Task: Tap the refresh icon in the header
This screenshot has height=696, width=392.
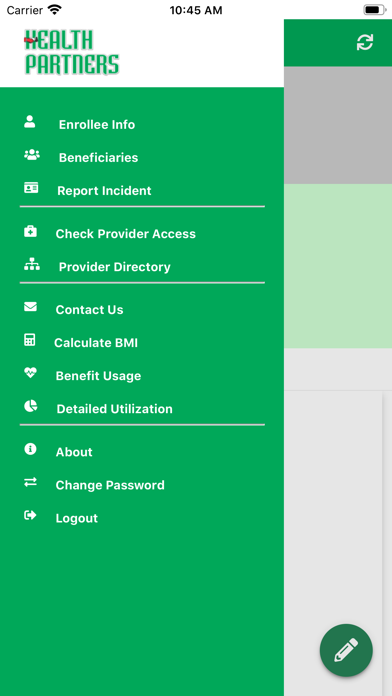Action: [x=365, y=43]
